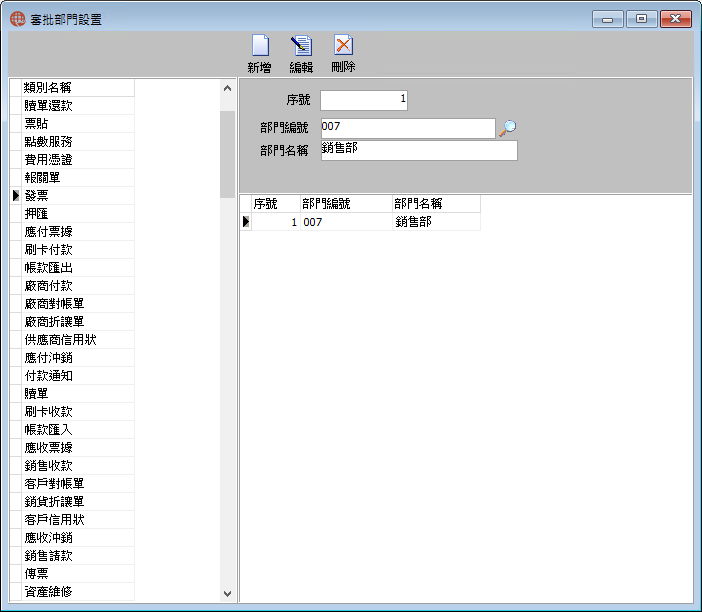The width and height of the screenshot is (702, 612).
Task: Select 帳款匯入 category row
Action: pyautogui.click(x=78, y=429)
